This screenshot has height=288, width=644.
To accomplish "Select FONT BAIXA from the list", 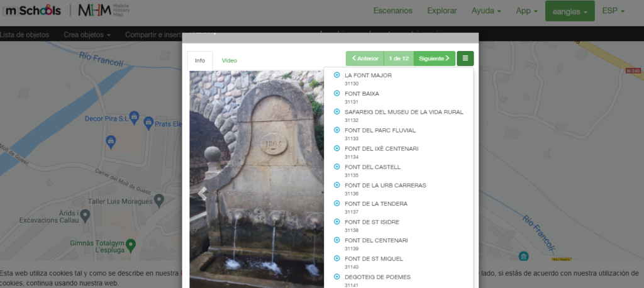I will tap(362, 94).
